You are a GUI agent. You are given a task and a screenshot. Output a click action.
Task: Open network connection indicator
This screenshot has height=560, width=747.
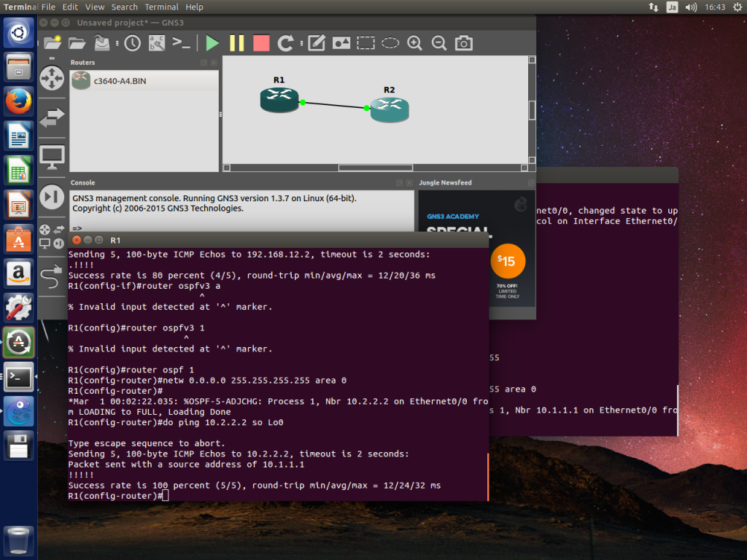(x=654, y=7)
